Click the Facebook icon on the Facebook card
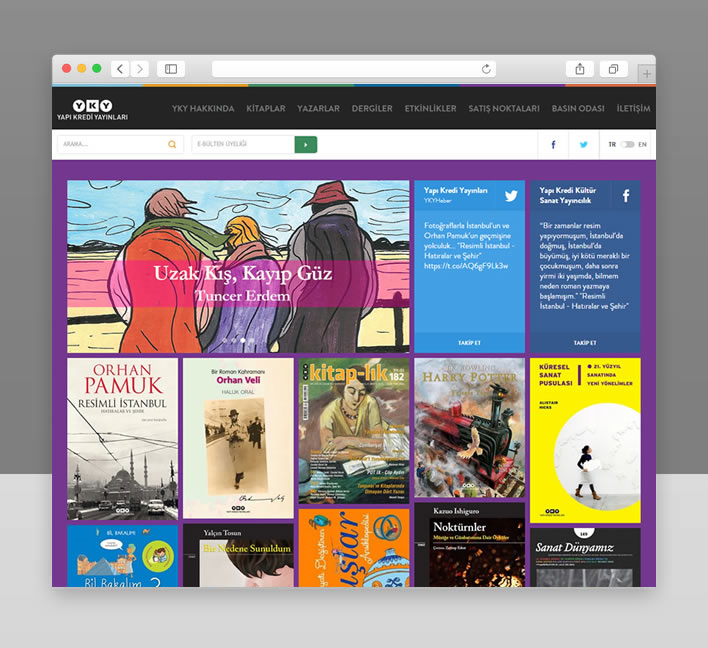Viewport: 708px width, 648px height. pyautogui.click(x=626, y=196)
